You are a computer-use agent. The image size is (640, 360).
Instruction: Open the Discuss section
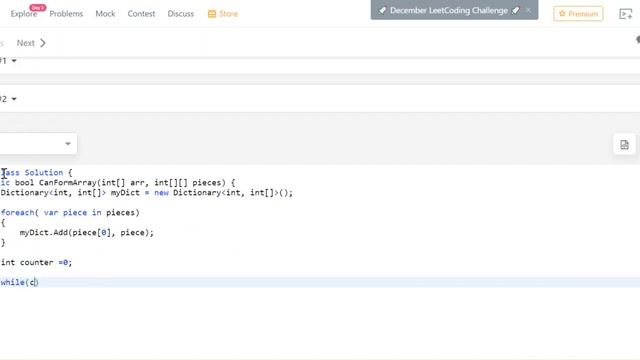click(180, 14)
